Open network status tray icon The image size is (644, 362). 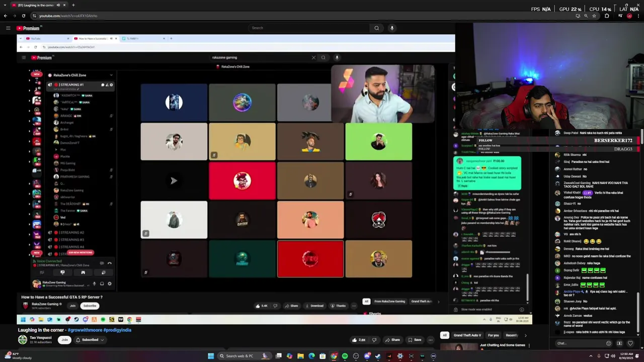[x=606, y=356]
